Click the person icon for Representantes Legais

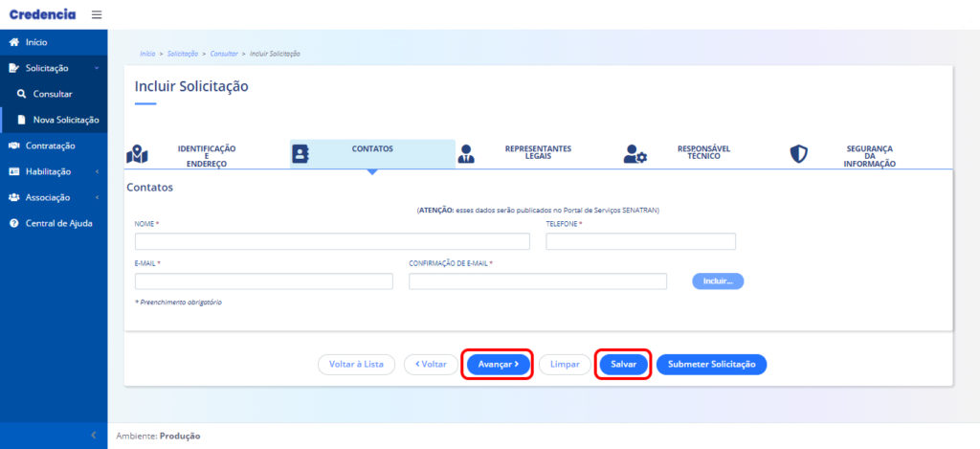pos(466,154)
